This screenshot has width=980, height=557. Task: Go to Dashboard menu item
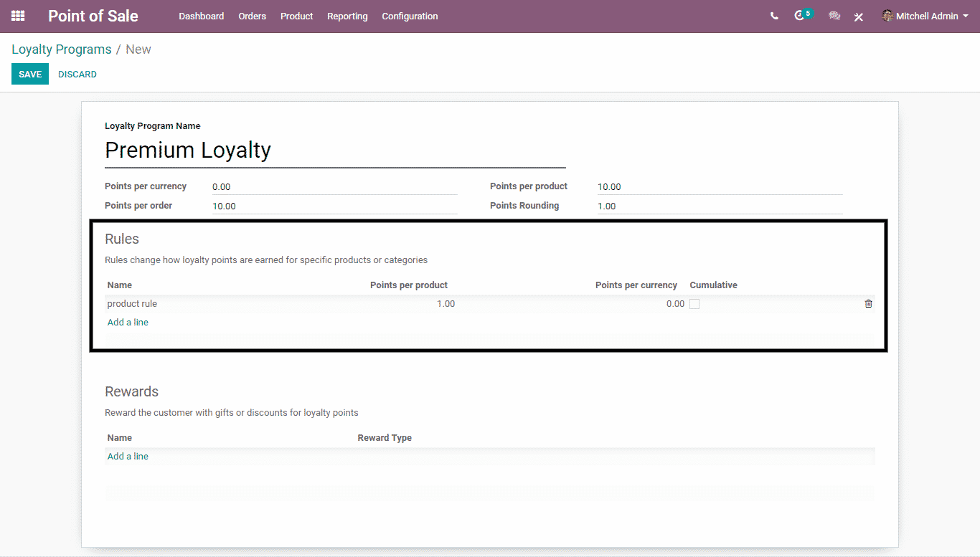point(201,16)
